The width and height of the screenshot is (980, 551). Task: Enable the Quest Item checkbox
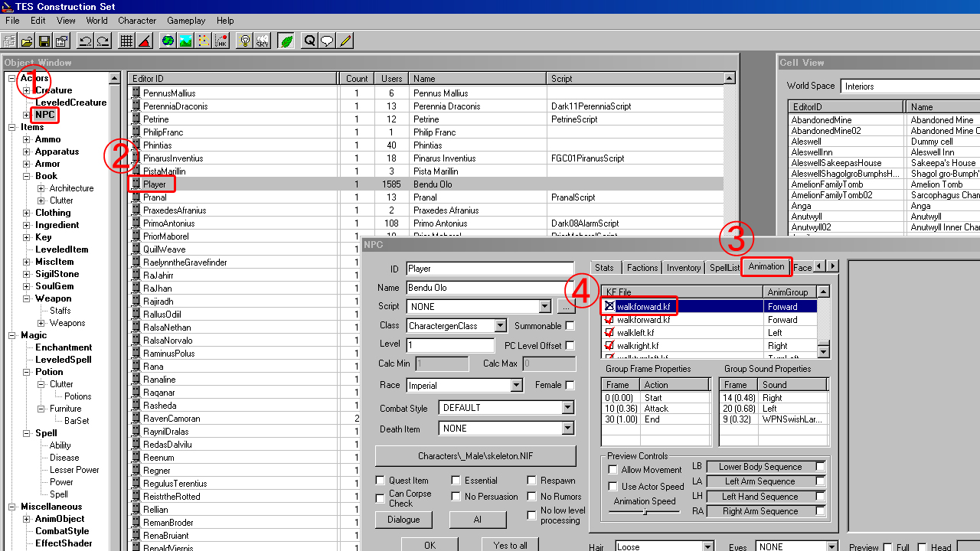click(x=381, y=481)
